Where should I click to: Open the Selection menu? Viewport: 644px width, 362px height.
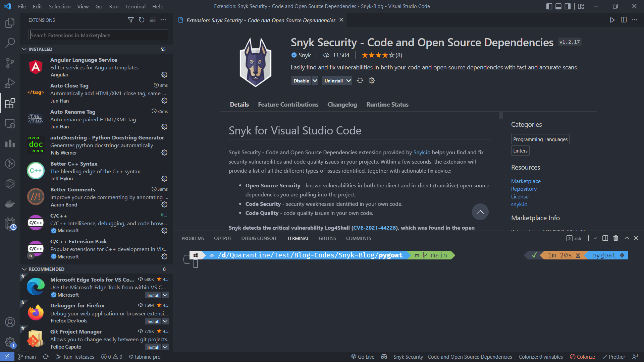pos(59,6)
